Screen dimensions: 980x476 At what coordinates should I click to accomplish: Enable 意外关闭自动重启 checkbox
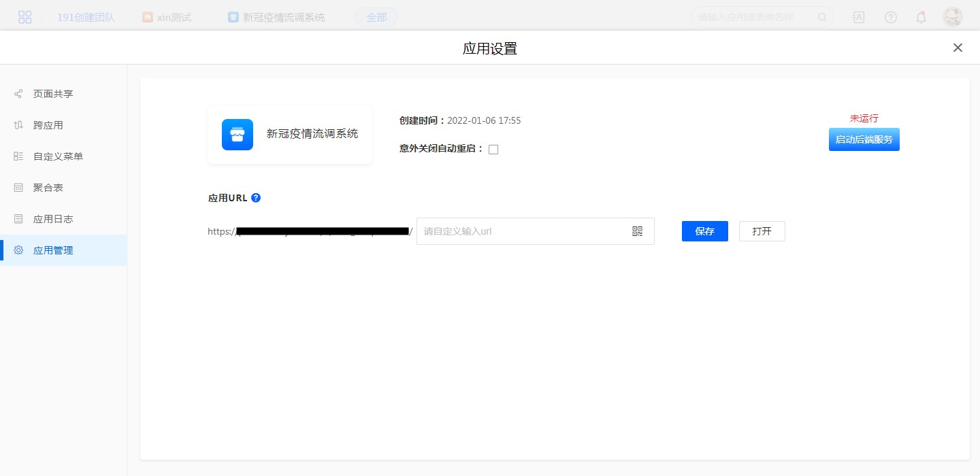pyautogui.click(x=493, y=150)
